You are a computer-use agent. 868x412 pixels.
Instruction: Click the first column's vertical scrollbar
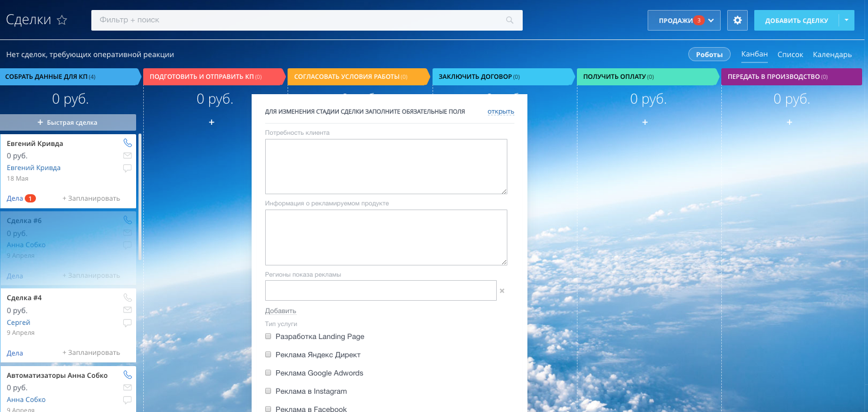(x=140, y=198)
